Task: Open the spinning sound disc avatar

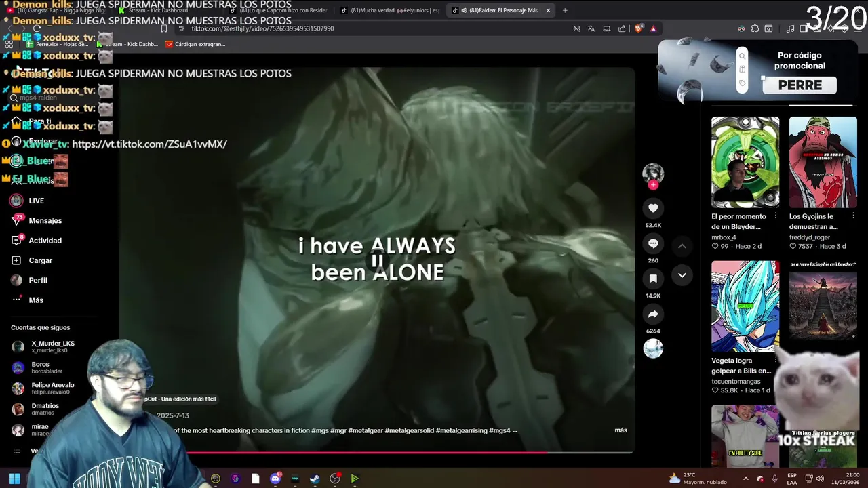Action: pyautogui.click(x=653, y=348)
